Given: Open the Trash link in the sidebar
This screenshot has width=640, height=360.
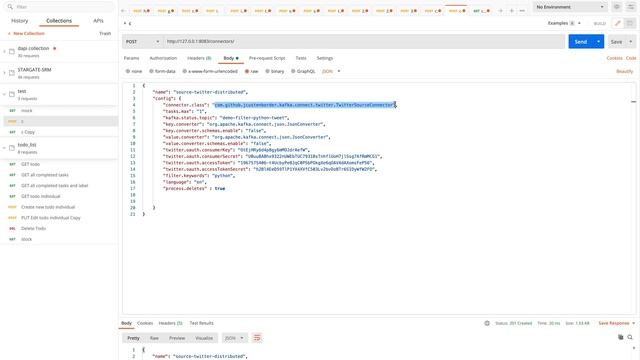Looking at the screenshot, I should coord(105,33).
